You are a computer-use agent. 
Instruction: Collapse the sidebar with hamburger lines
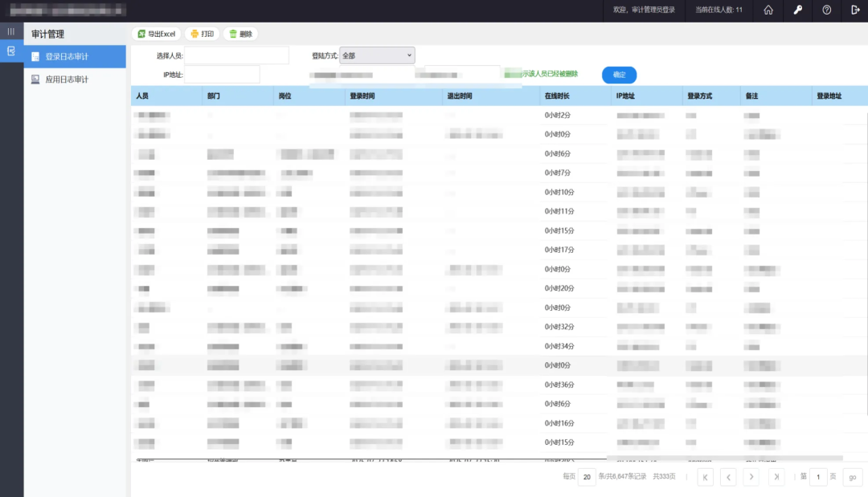tap(10, 31)
